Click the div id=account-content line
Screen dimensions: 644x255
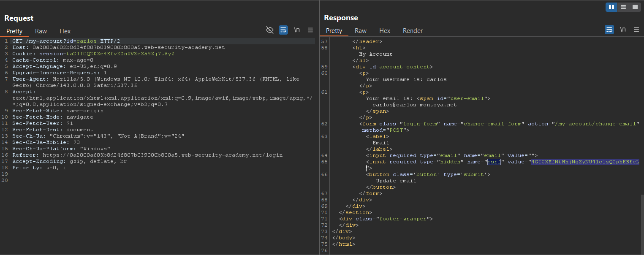[x=393, y=67]
